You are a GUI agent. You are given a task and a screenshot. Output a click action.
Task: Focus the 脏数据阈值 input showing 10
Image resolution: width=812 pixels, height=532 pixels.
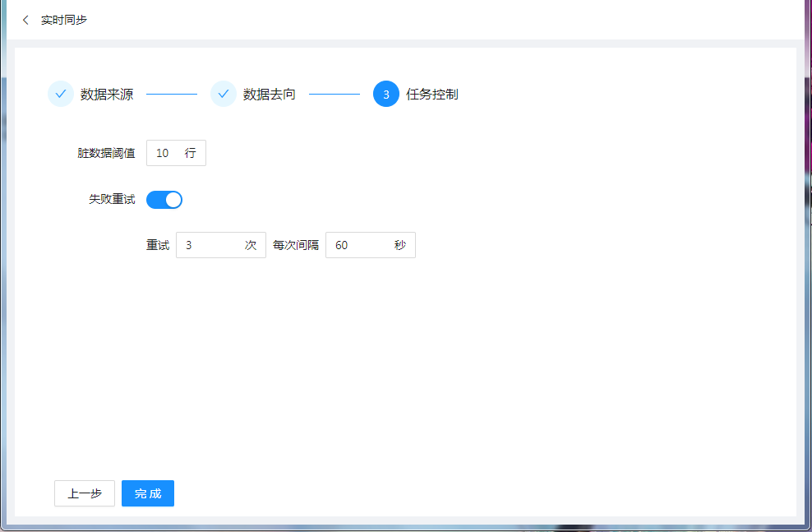(167, 153)
